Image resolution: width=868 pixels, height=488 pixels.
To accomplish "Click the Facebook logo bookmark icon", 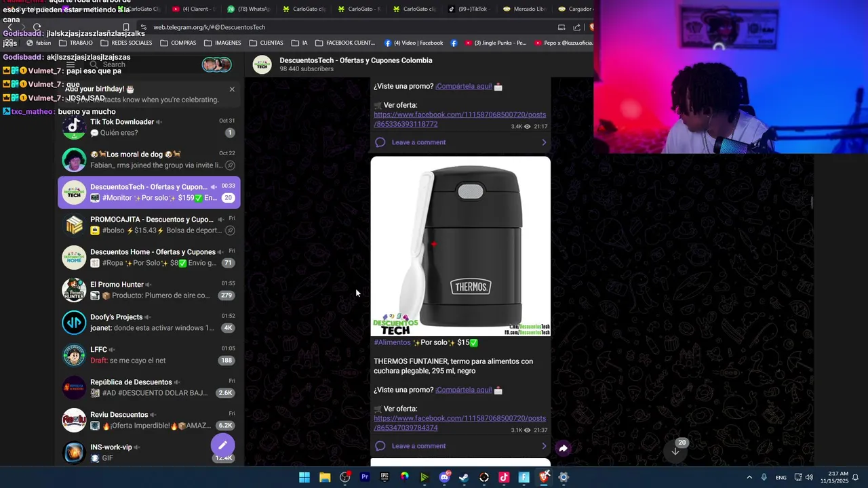I will point(454,43).
